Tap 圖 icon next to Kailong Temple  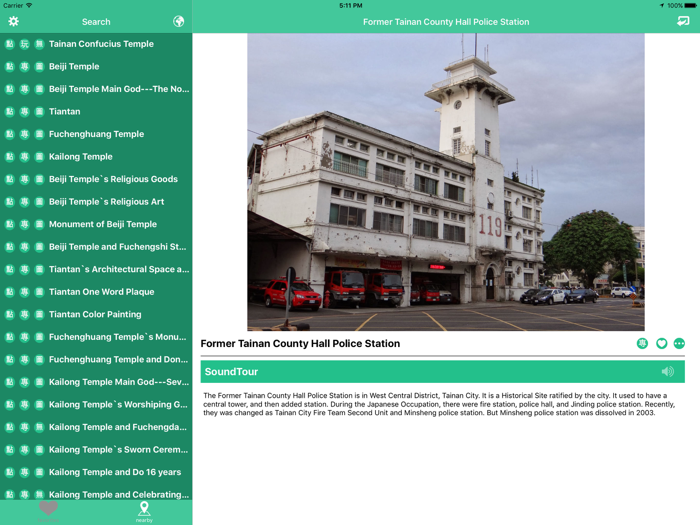pyautogui.click(x=39, y=157)
